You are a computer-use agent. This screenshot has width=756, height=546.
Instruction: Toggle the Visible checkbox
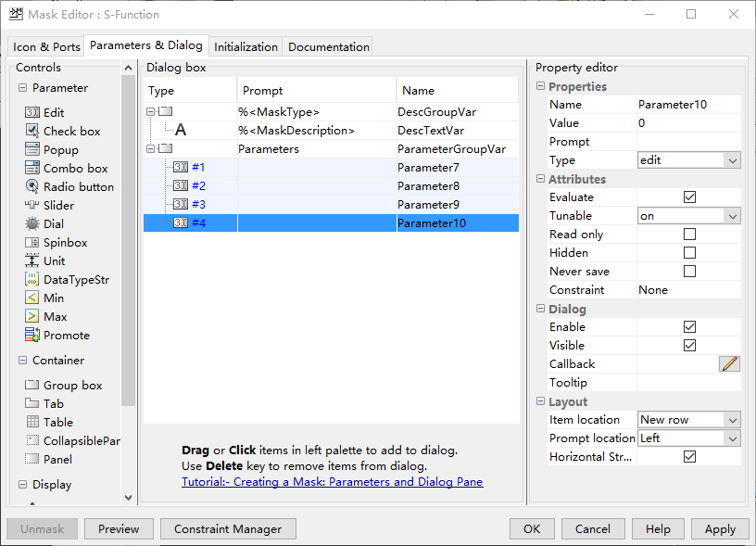[x=689, y=346]
